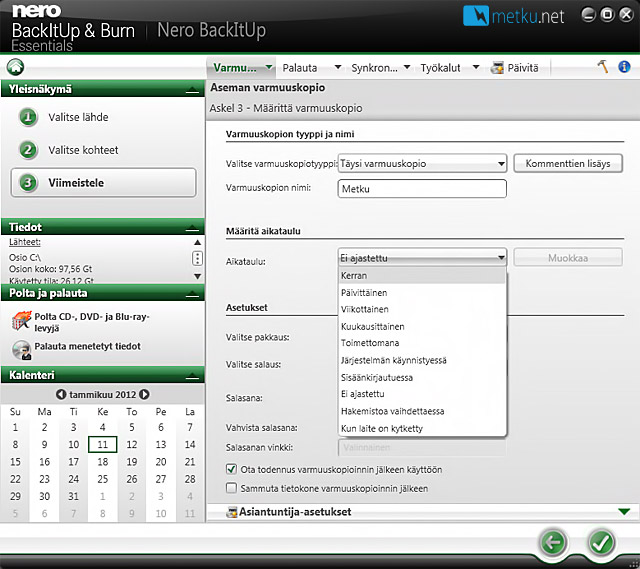Click the Päivitä update icon
The height and width of the screenshot is (569, 640).
pos(497,68)
